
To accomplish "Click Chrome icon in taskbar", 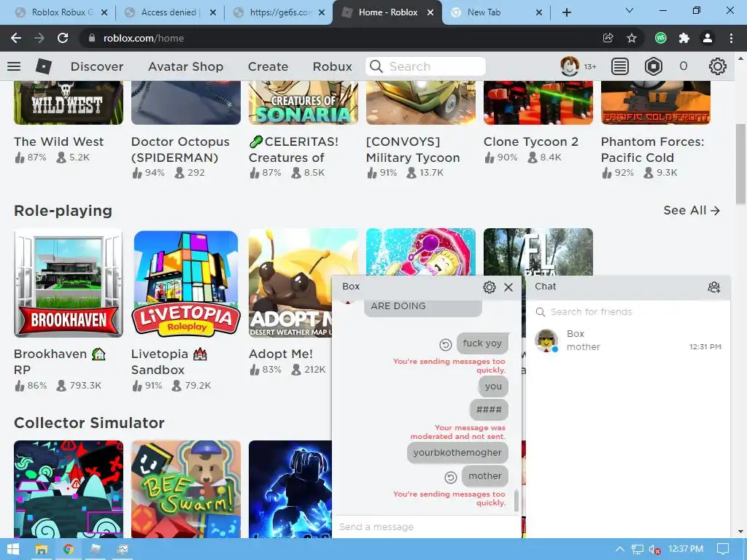I will click(x=68, y=549).
